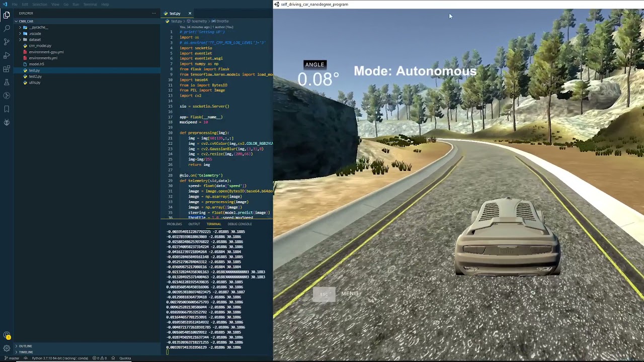Open the Testing flask view

[x=7, y=82]
